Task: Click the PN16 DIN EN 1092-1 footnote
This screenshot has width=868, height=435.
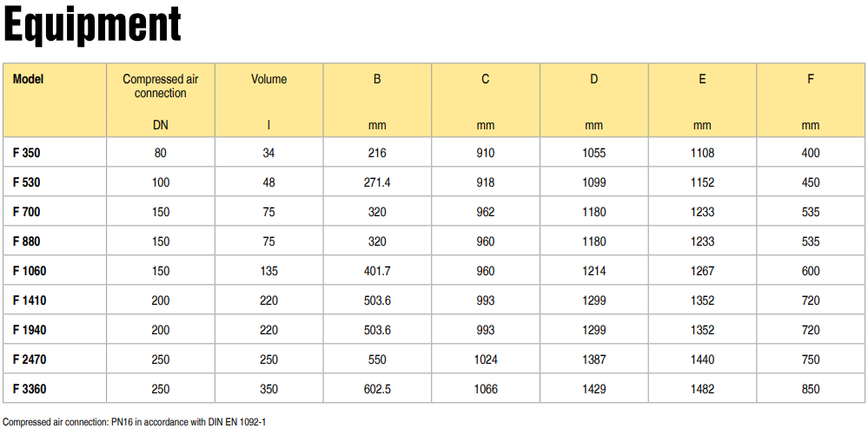Action: click(135, 422)
